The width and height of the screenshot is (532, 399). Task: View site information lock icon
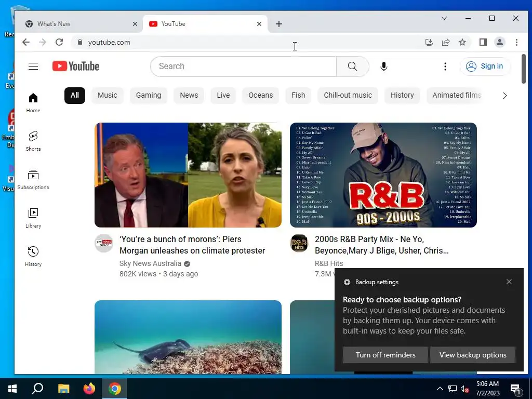pos(80,42)
